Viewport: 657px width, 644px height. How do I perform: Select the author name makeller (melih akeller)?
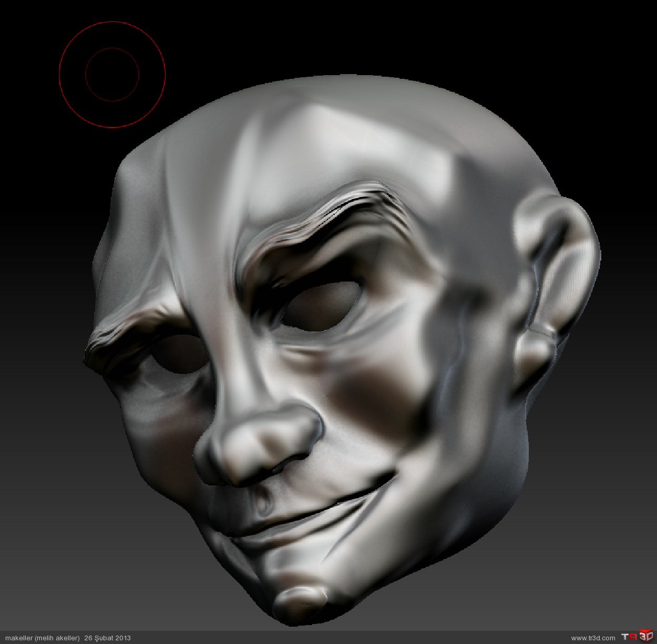pyautogui.click(x=42, y=638)
